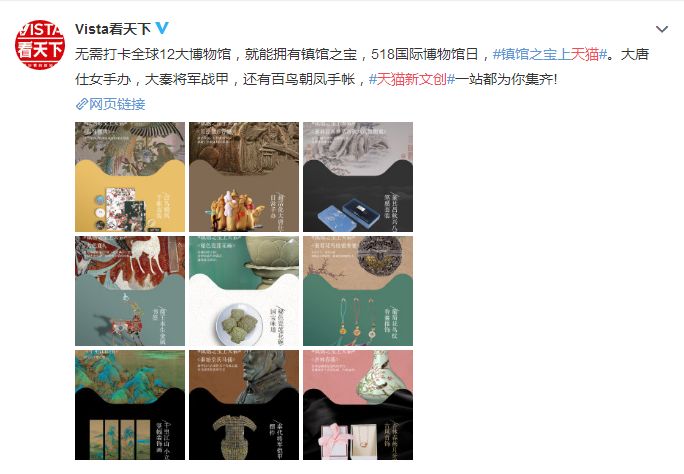This screenshot has width=684, height=474.
Task: View the green pastry plate image
Action: pos(244,291)
